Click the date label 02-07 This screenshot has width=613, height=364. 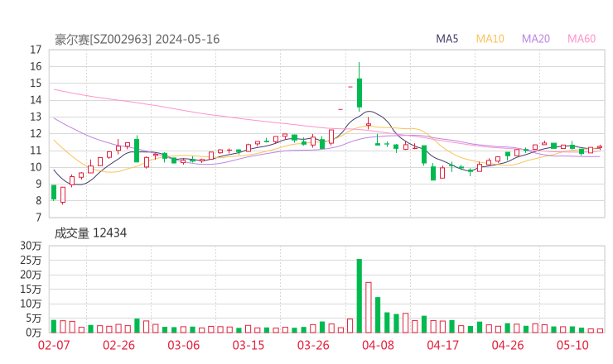[54, 345]
